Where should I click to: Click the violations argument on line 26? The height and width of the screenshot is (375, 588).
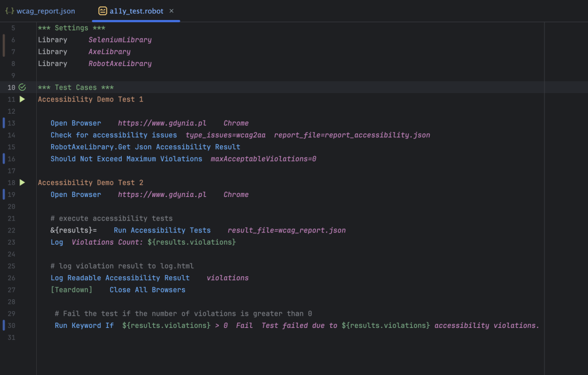click(x=227, y=278)
